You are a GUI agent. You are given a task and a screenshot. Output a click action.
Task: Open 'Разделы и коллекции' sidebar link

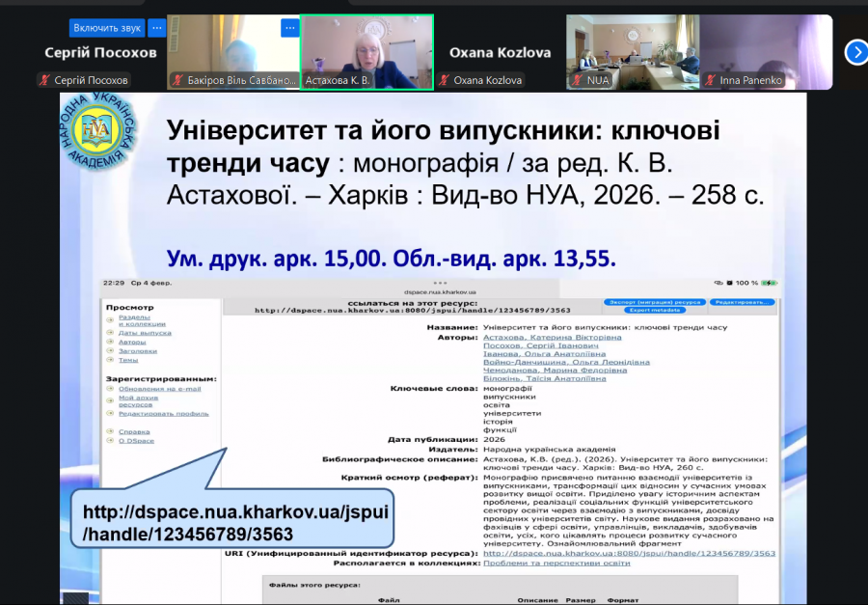[133, 320]
